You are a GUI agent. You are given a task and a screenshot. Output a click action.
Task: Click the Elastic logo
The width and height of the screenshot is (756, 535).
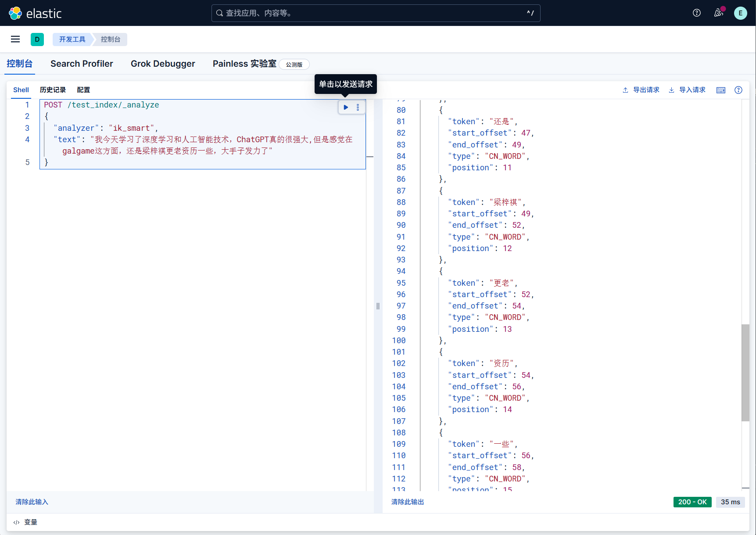(x=35, y=13)
